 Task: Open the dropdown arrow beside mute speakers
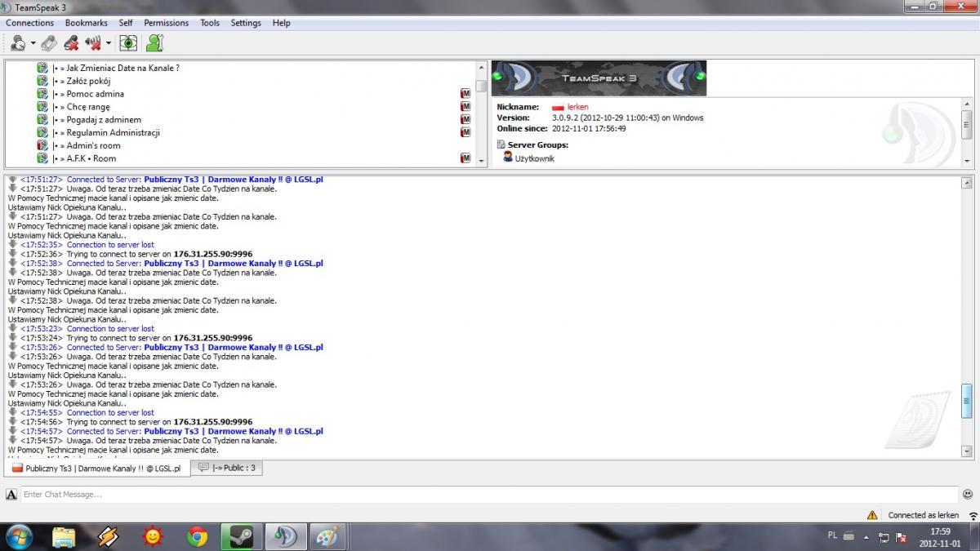(108, 43)
